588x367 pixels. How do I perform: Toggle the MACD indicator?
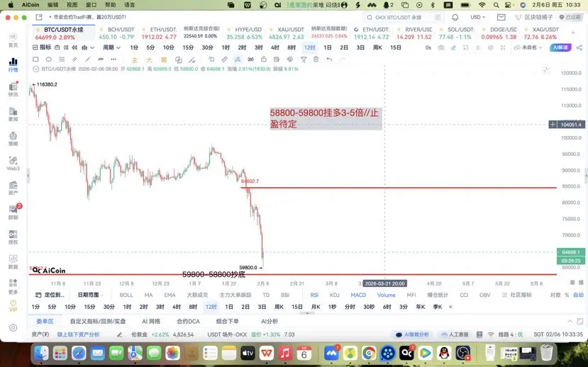pos(358,295)
